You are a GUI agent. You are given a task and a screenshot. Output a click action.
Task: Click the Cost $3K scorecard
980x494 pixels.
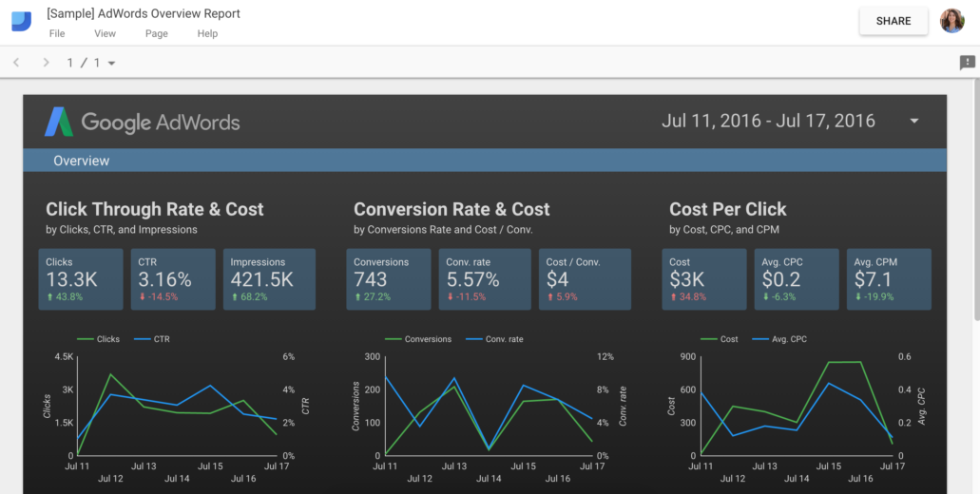pos(704,279)
